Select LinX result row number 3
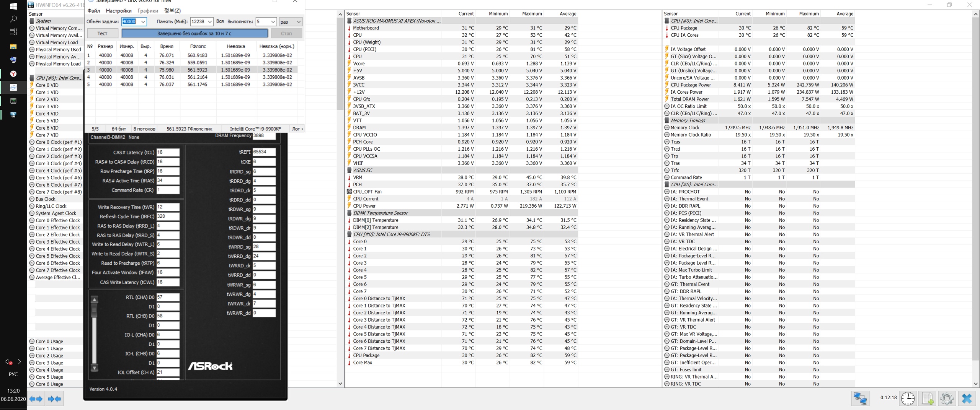 [x=191, y=70]
